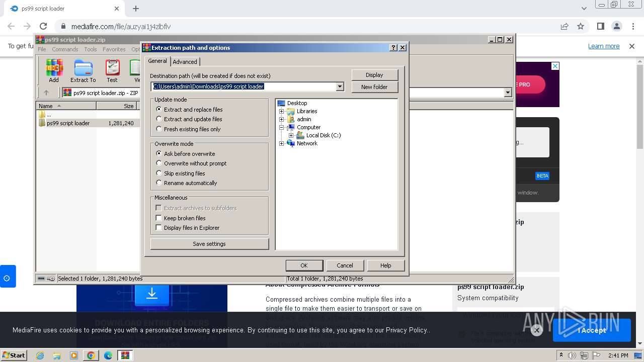Click Cancel in the extraction dialog
Image resolution: width=644 pixels, height=362 pixels.
(345, 265)
